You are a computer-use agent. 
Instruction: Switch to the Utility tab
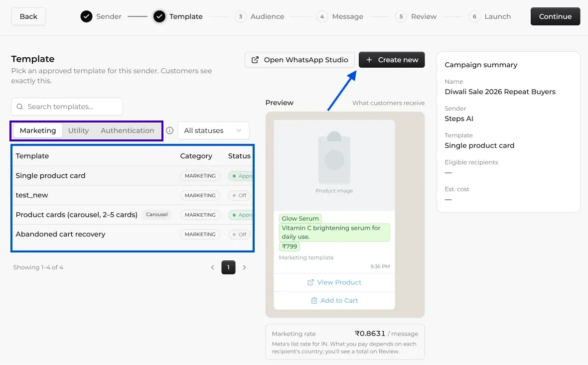[78, 130]
